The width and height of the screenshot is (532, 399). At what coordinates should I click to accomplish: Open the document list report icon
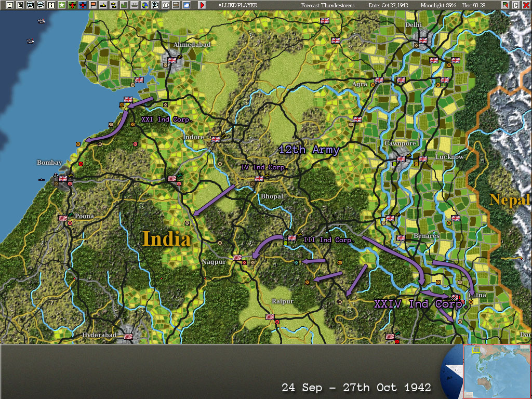point(20,5)
